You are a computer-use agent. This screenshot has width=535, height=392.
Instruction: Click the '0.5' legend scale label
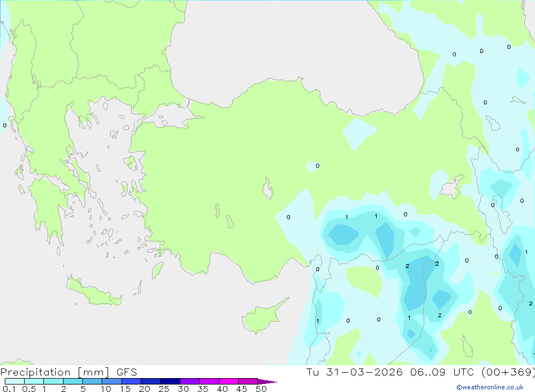coord(29,389)
